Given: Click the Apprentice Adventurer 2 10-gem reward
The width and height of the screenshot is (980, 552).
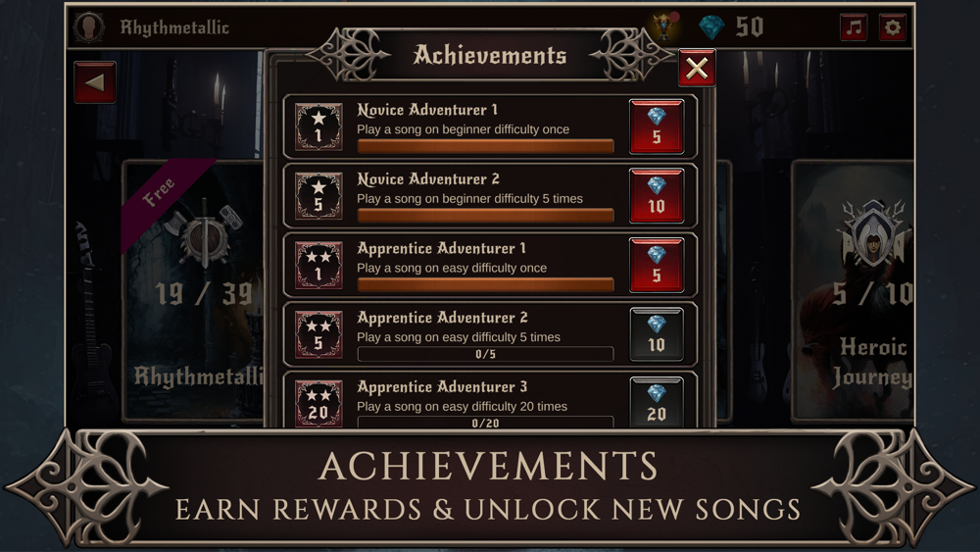Looking at the screenshot, I should pos(657,335).
